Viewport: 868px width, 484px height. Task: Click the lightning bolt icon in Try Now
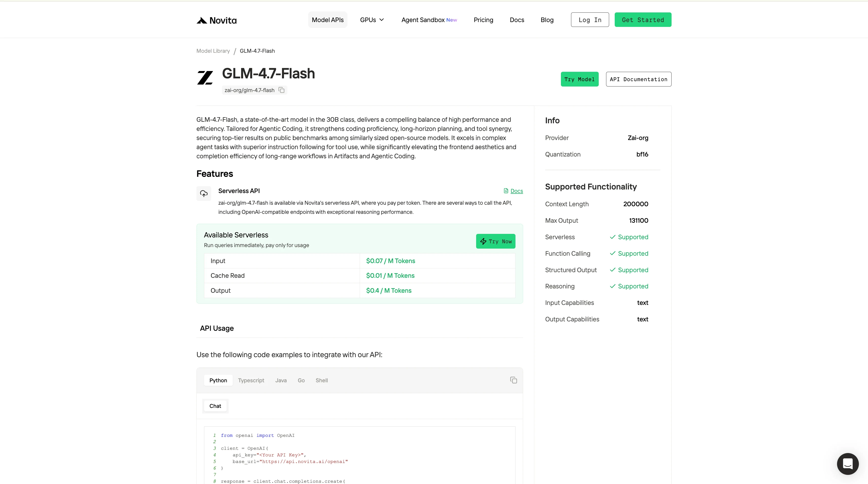(483, 241)
